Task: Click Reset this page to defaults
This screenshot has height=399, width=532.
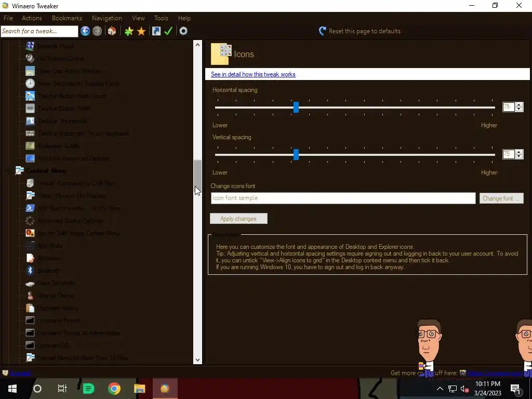Action: 360,31
